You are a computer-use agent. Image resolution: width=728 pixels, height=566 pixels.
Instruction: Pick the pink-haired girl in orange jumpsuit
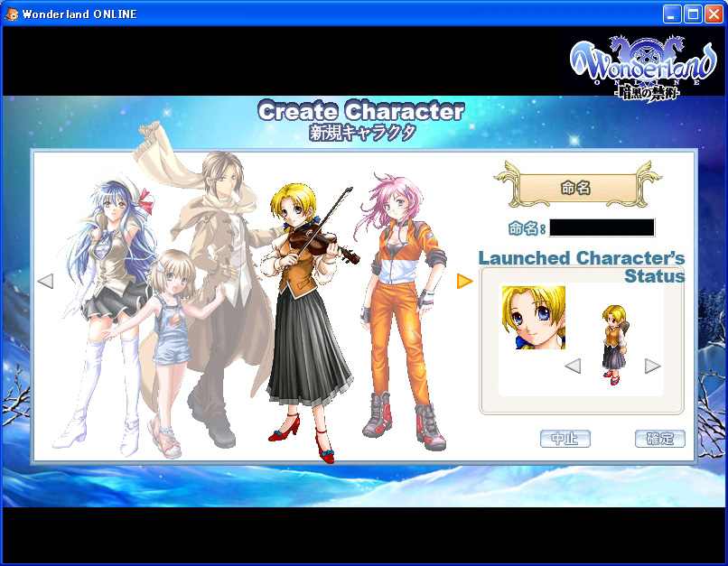click(402, 311)
